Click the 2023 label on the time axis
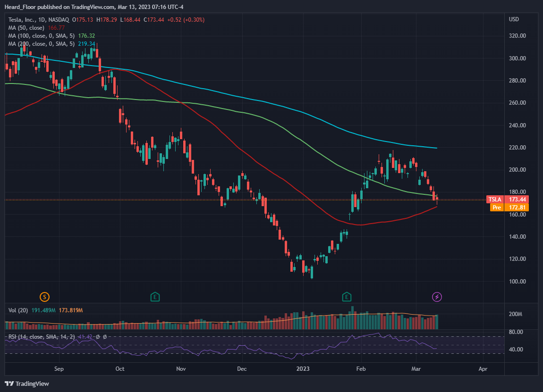The image size is (543, 392). (303, 369)
